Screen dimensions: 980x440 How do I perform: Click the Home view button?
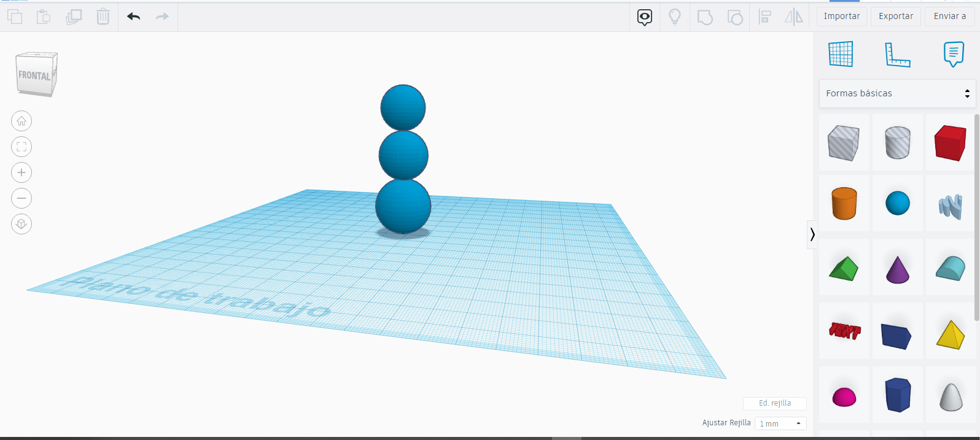tap(21, 121)
